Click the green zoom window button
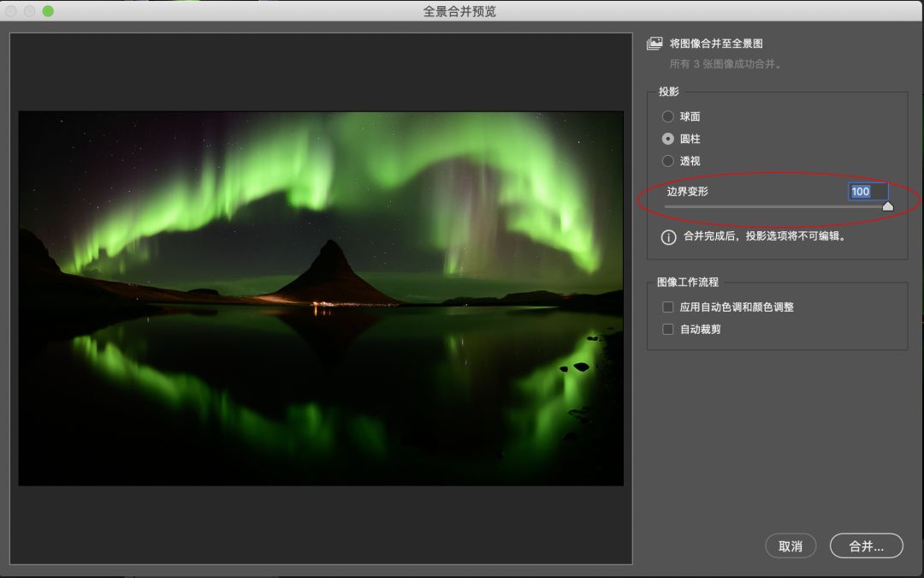This screenshot has width=924, height=578. pyautogui.click(x=48, y=11)
